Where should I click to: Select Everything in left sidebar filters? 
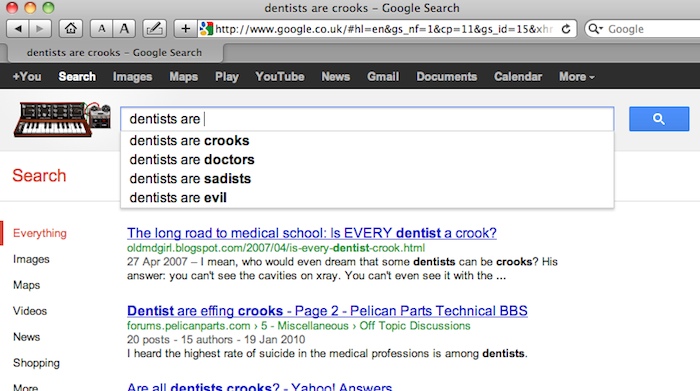(x=40, y=233)
